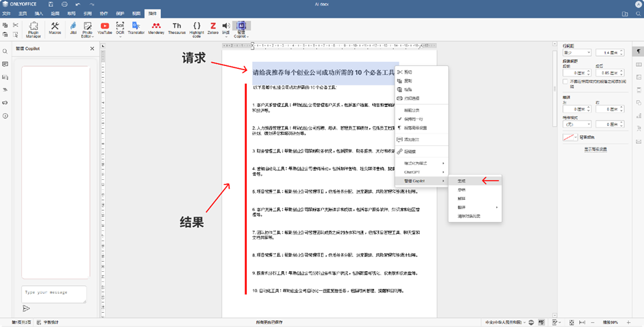Open the document language dropdown in status bar
Screen dimensions: 644x327
click(x=505, y=322)
